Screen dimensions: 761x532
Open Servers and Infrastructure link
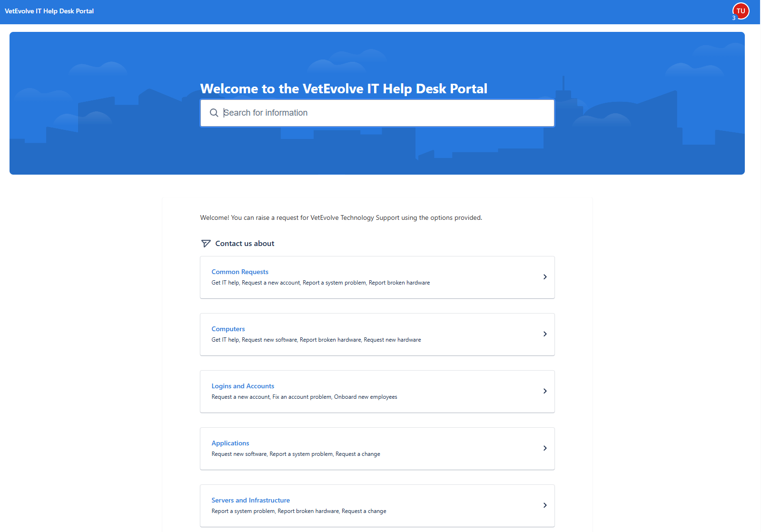click(x=250, y=500)
